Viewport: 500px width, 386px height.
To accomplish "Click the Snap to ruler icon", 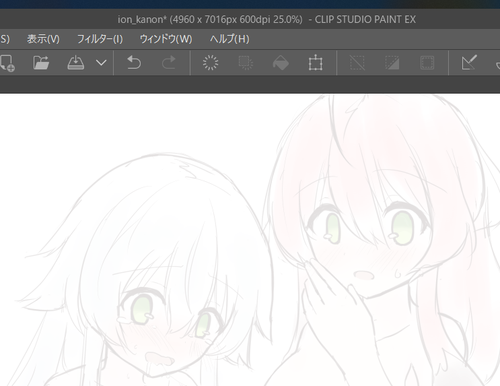I will (469, 63).
